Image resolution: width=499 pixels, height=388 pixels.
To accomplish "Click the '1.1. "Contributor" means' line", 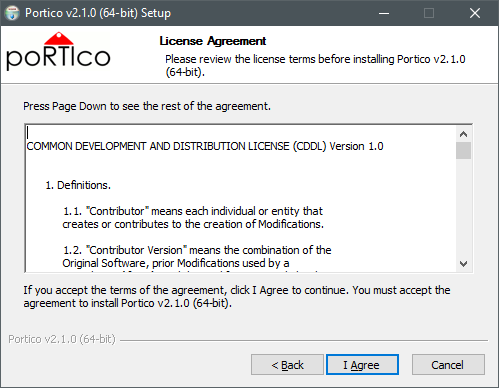I will pos(193,211).
